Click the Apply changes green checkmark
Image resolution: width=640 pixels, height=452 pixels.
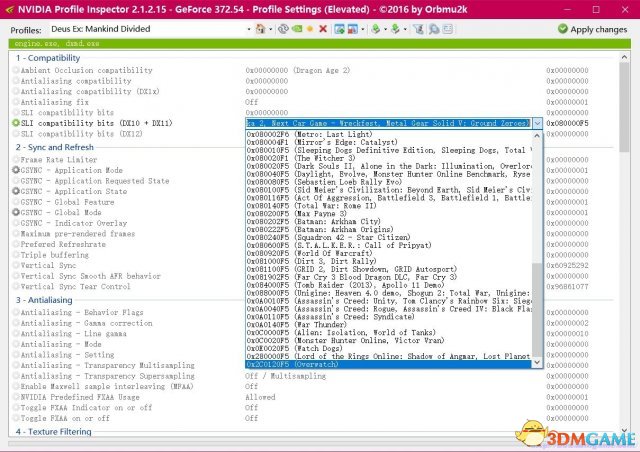[x=560, y=29]
